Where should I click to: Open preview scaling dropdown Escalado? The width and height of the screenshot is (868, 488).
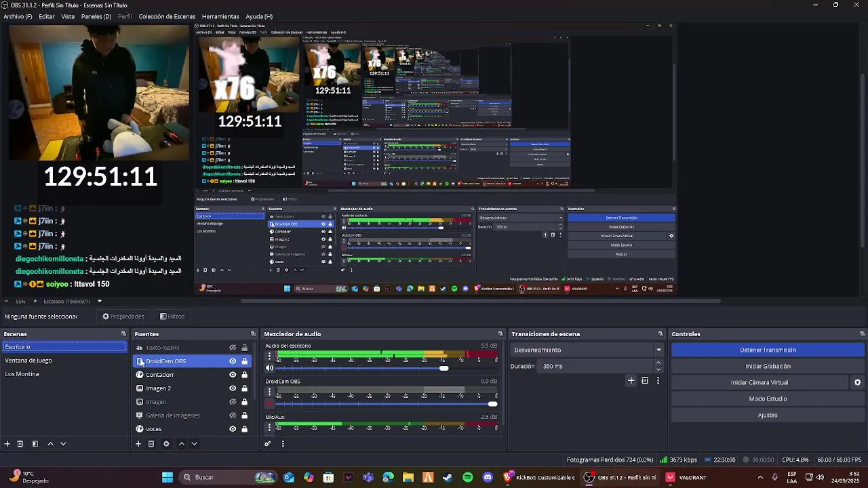(x=99, y=302)
